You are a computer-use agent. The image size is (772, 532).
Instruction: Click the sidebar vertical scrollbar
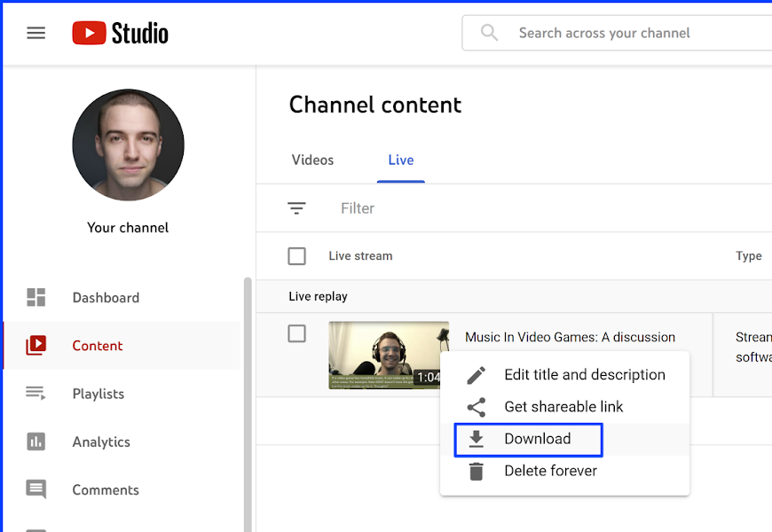pos(248,399)
